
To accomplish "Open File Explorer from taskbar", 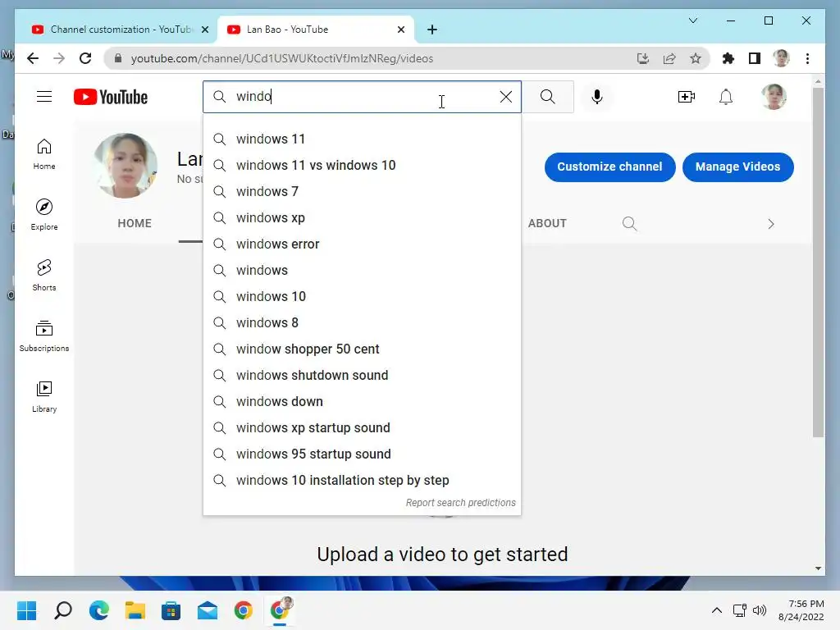I will (x=135, y=610).
